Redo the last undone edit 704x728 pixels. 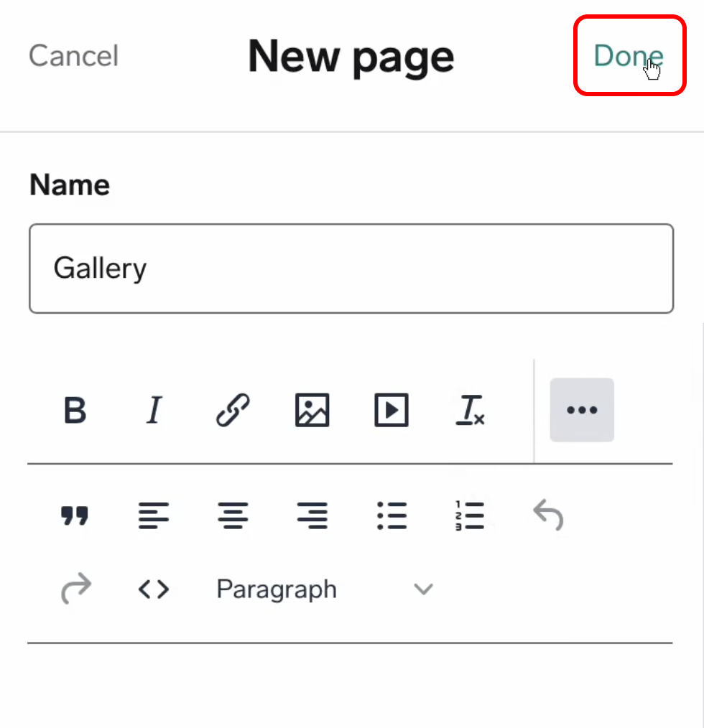pyautogui.click(x=75, y=589)
